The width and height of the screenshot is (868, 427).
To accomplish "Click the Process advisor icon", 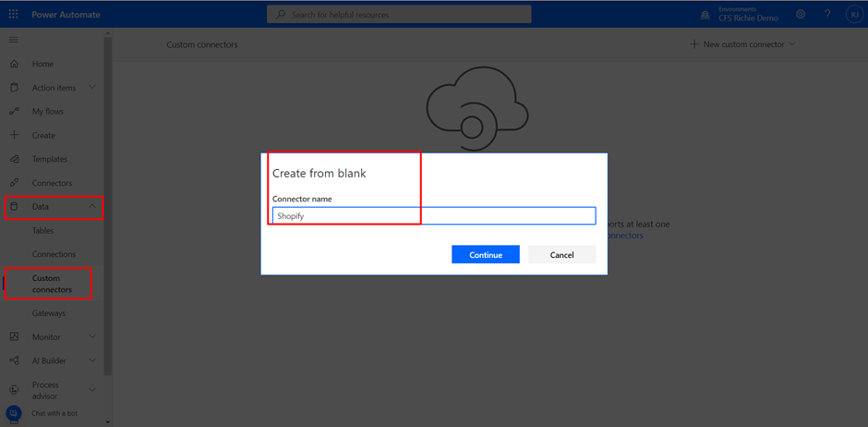I will pos(15,390).
